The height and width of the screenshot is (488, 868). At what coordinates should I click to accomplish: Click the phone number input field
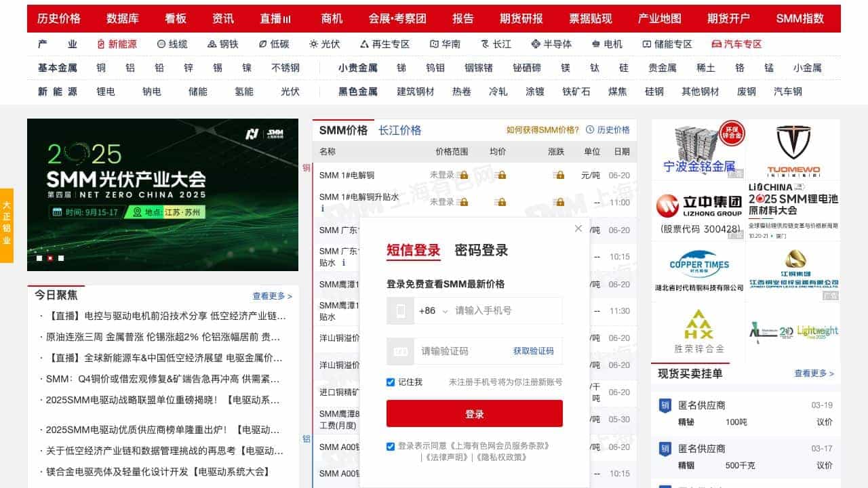(505, 311)
